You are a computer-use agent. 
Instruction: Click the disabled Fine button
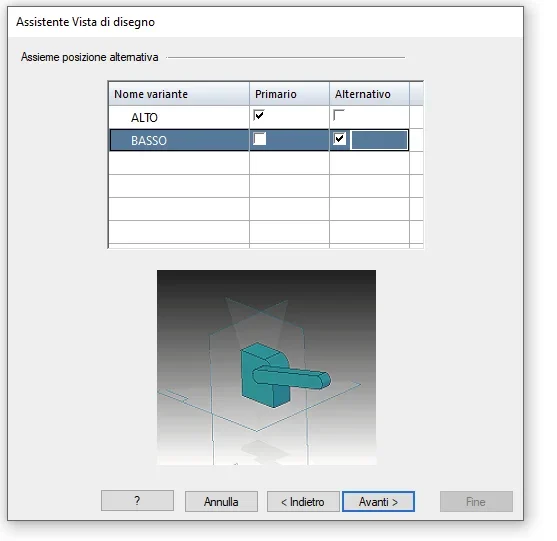(x=476, y=502)
